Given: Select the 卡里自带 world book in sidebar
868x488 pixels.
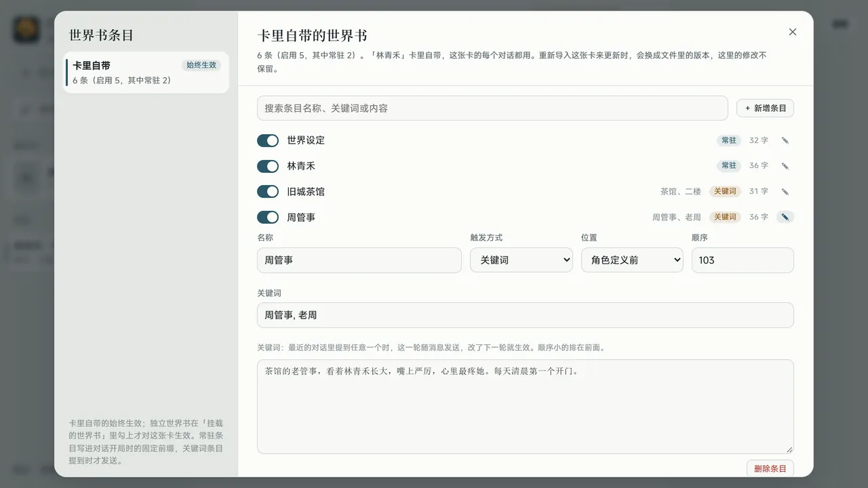Looking at the screenshot, I should 146,73.
